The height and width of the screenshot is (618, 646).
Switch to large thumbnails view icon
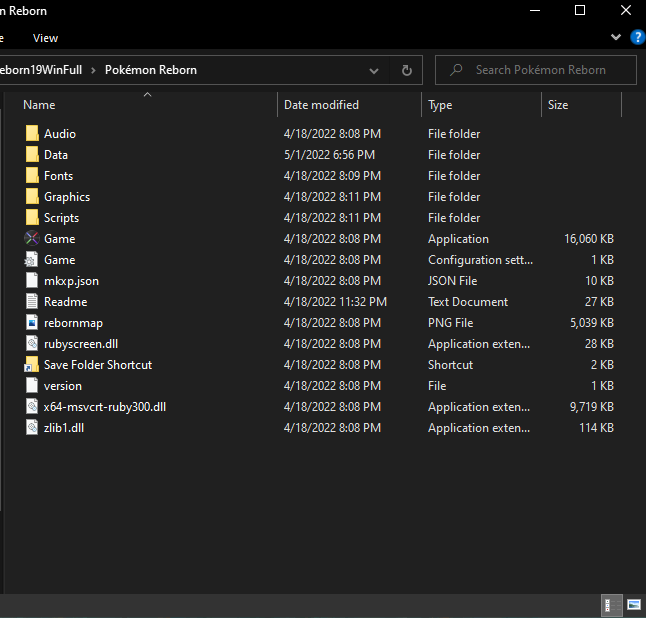(634, 605)
